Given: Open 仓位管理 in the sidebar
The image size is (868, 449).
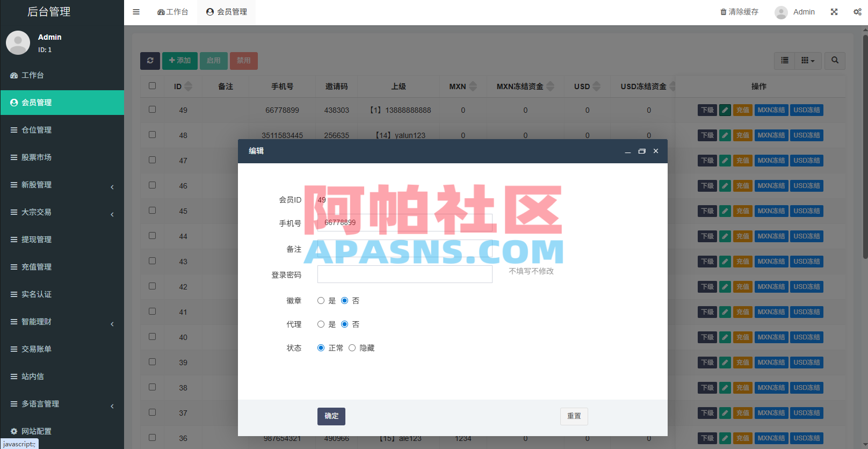Looking at the screenshot, I should [x=62, y=130].
